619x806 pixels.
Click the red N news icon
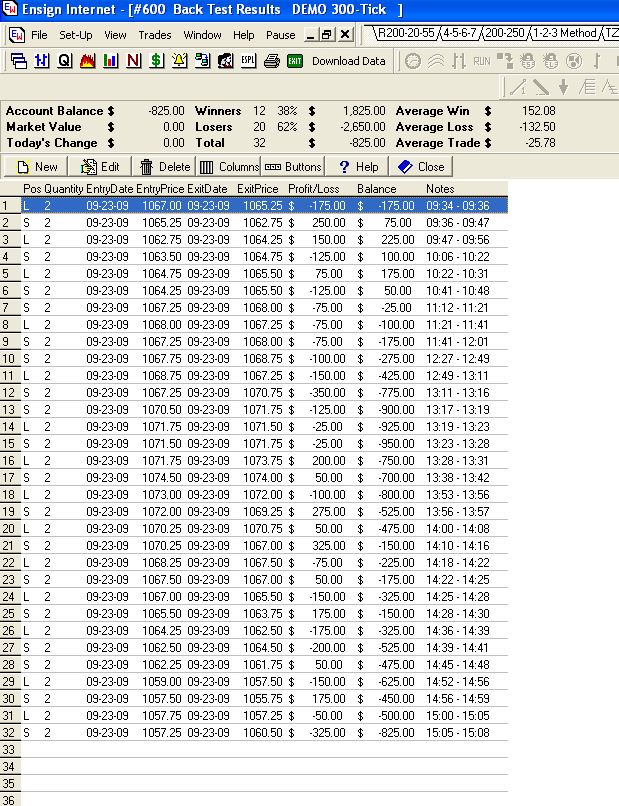coord(134,61)
